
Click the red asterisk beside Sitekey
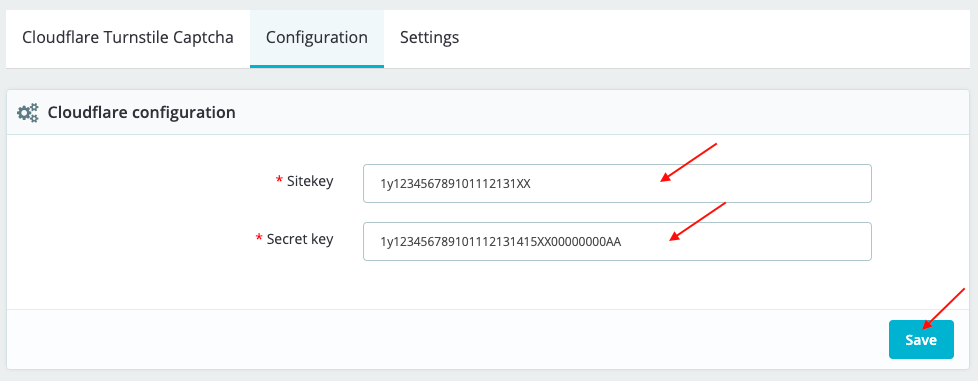coord(279,180)
